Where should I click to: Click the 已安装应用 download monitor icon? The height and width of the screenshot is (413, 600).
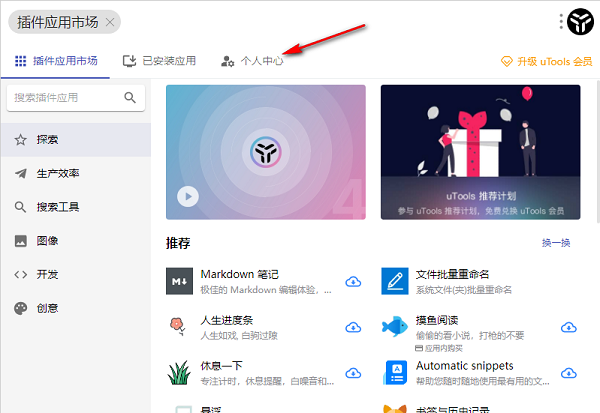click(x=129, y=61)
